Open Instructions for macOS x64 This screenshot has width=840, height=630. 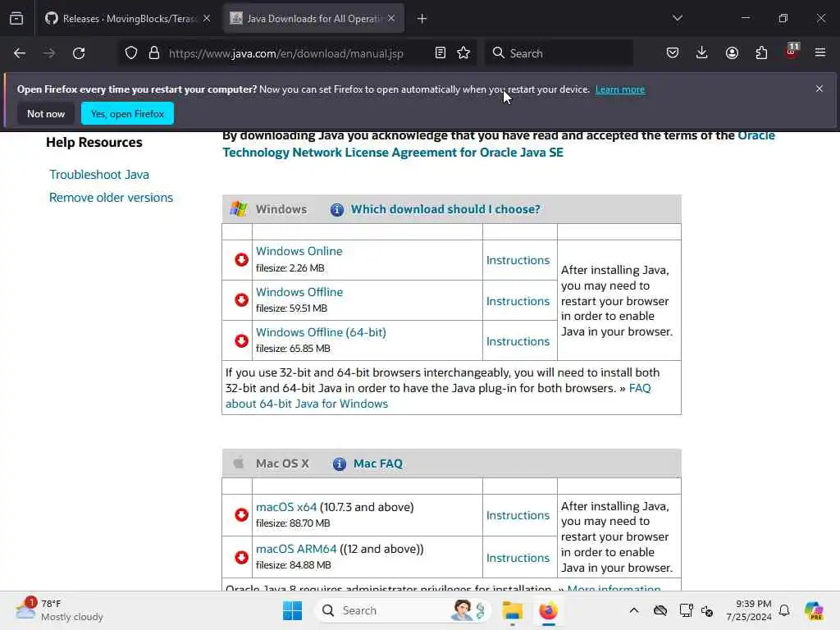518,515
